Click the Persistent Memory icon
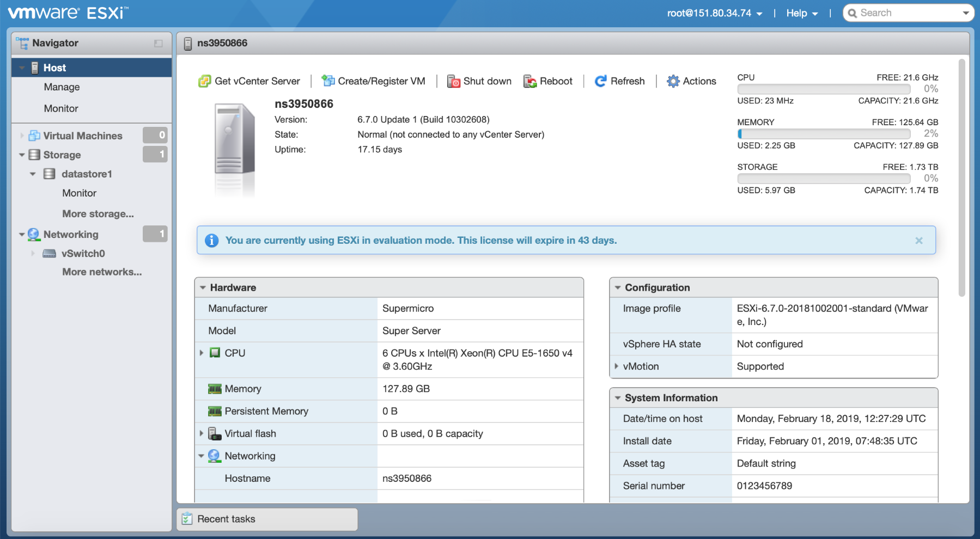Image resolution: width=980 pixels, height=539 pixels. coord(215,411)
